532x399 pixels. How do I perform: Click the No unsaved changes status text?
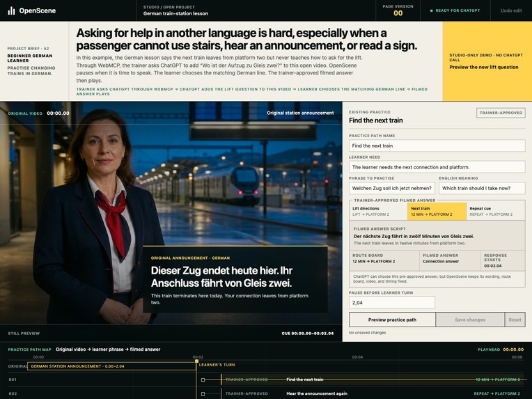pyautogui.click(x=367, y=333)
